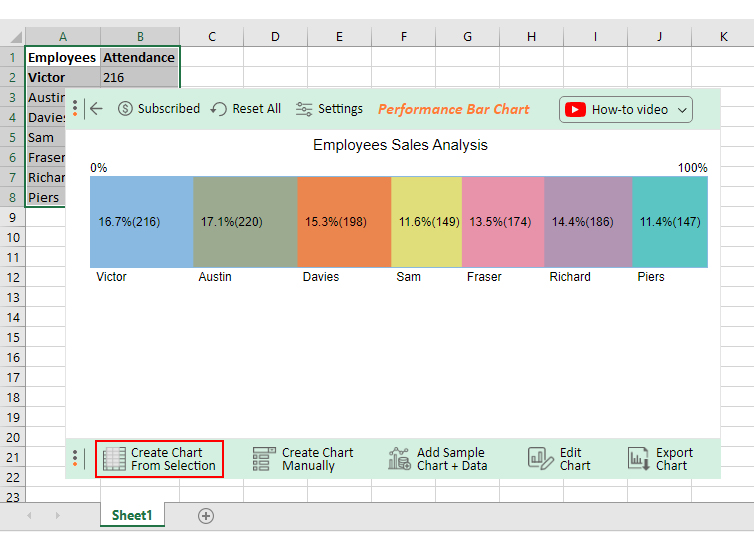Add a new sheet with plus icon
Viewport: 754px width, 552px height.
coord(206,516)
